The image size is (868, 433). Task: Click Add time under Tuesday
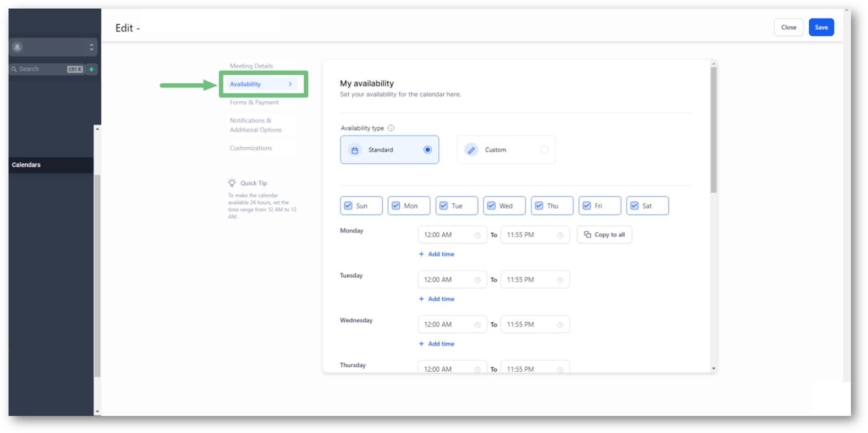[437, 299]
